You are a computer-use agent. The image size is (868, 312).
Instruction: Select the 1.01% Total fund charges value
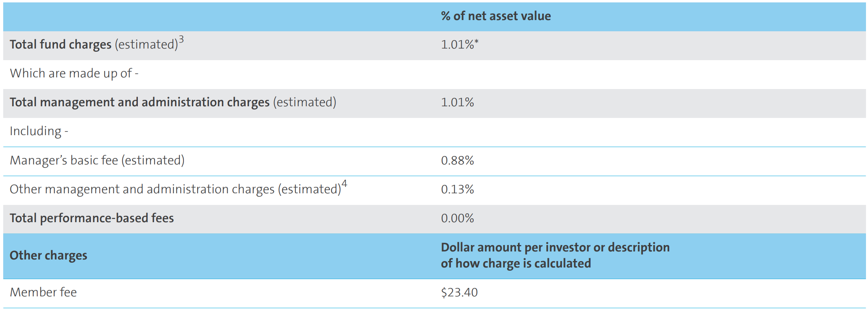pos(457,45)
